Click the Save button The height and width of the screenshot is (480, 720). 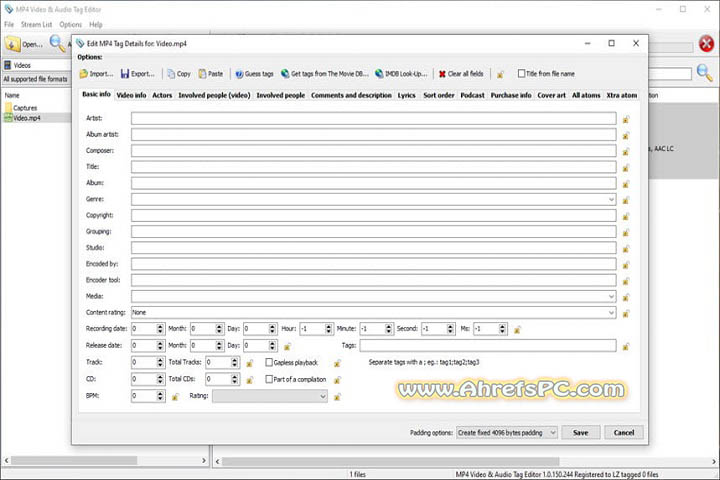580,433
